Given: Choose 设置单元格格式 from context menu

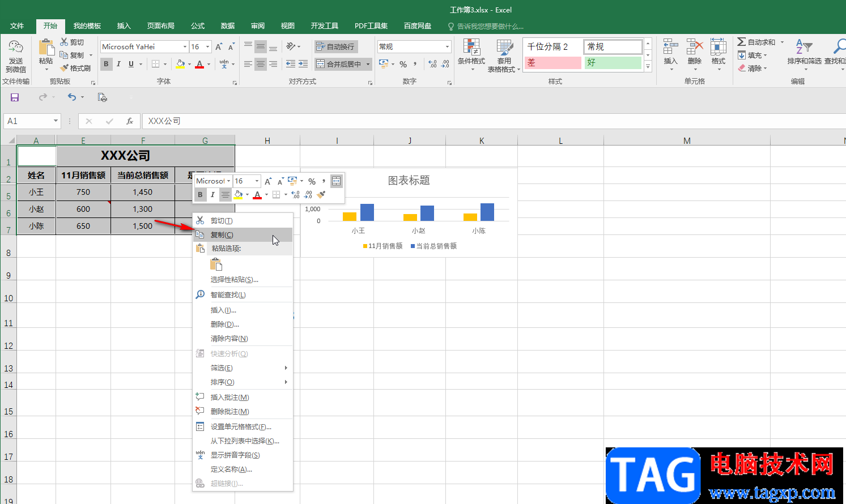Looking at the screenshot, I should (243, 426).
